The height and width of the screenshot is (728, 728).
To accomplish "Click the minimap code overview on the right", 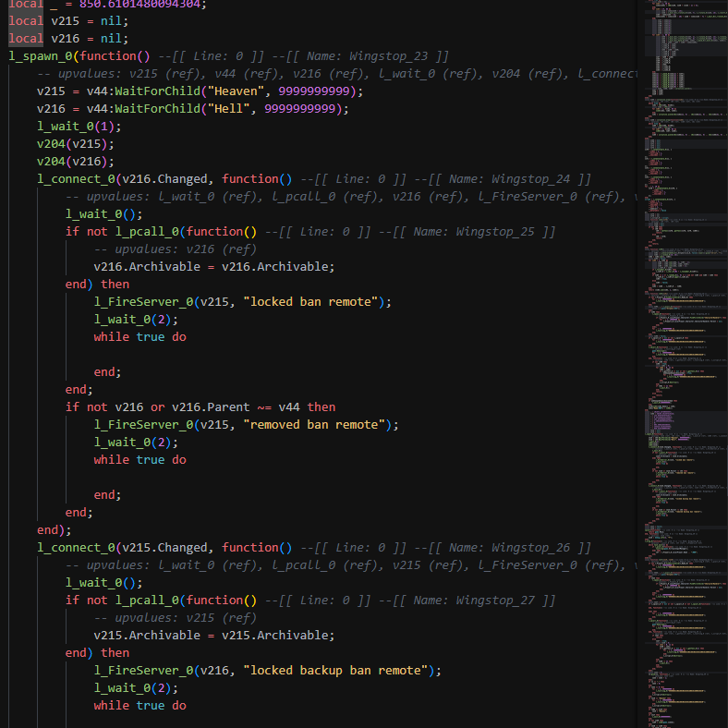I will (686, 364).
